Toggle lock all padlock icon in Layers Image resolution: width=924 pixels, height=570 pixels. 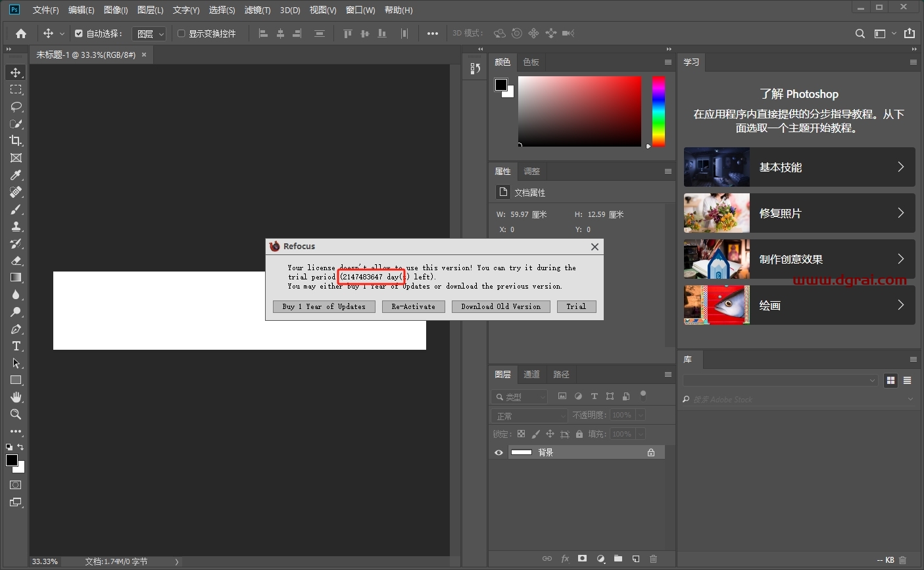579,434
